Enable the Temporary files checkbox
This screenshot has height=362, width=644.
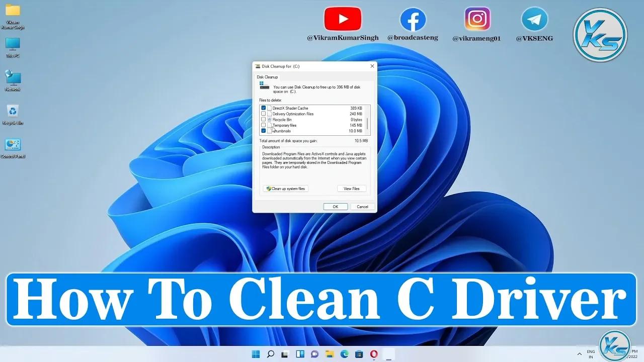[x=263, y=125]
